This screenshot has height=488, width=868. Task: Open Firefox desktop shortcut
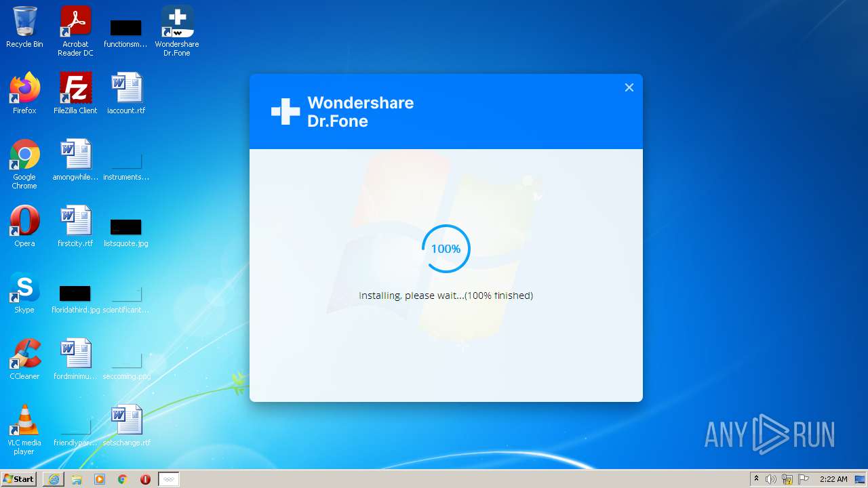tap(24, 94)
